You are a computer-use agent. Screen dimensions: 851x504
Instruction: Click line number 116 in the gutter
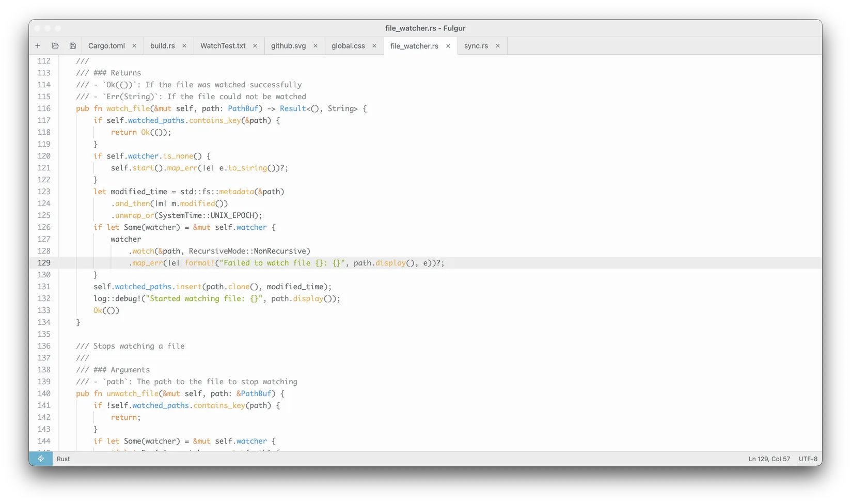click(x=44, y=108)
